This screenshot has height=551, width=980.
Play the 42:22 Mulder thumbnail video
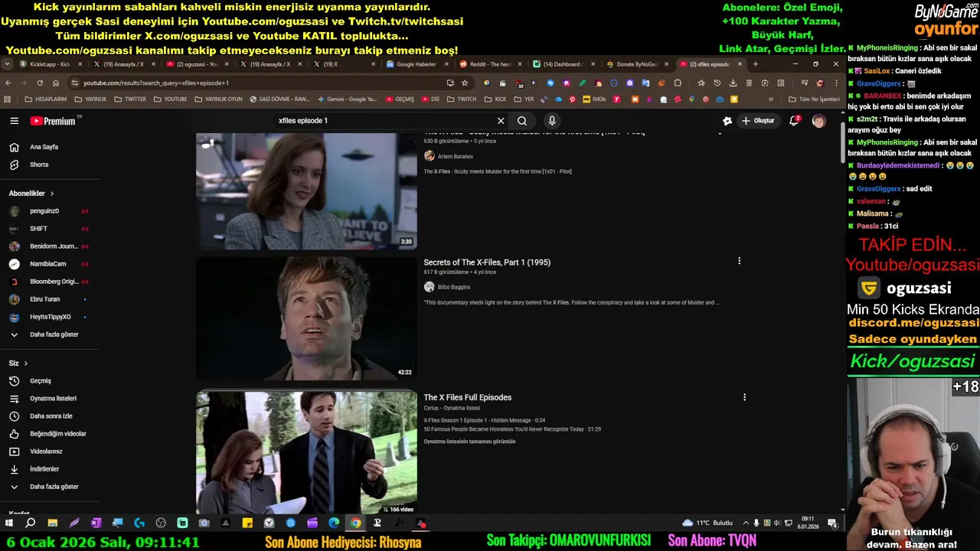coord(306,318)
